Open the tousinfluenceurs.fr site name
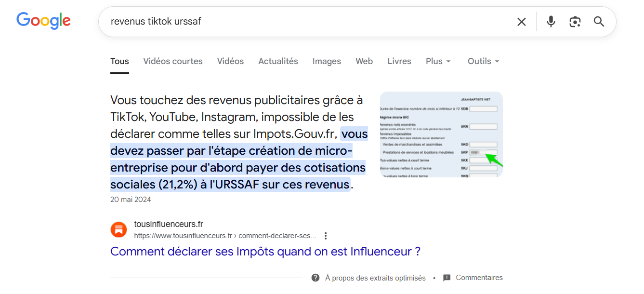 click(x=169, y=224)
